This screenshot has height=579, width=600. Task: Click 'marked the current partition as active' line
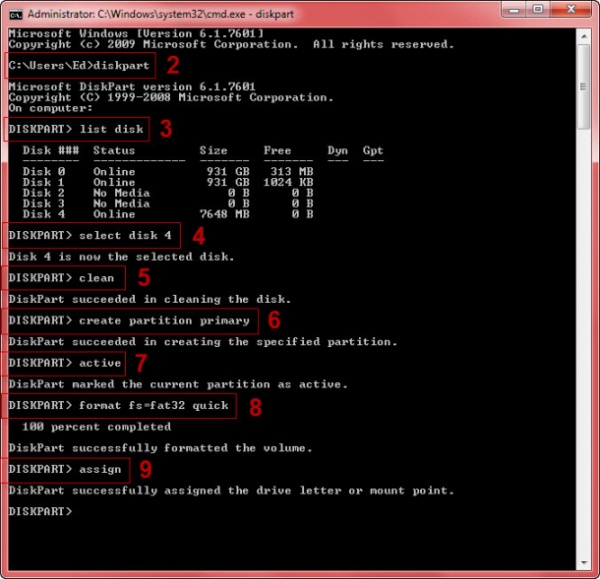[x=178, y=384]
